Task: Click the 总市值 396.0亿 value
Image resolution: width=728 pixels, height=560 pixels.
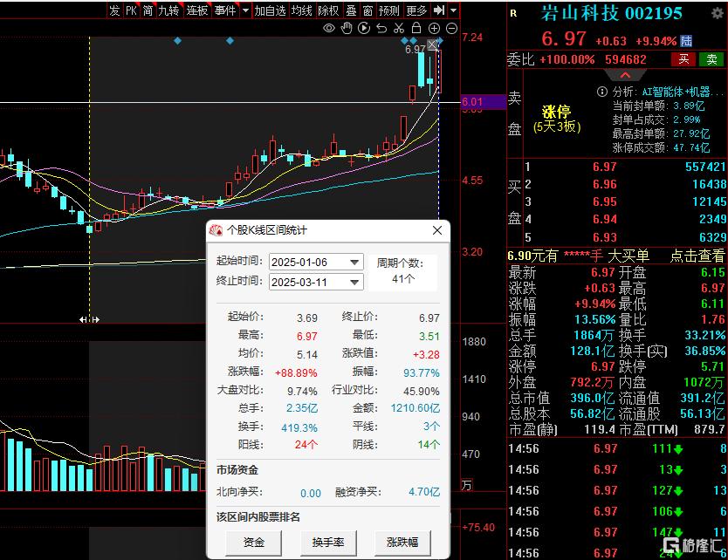Action: pyautogui.click(x=592, y=398)
